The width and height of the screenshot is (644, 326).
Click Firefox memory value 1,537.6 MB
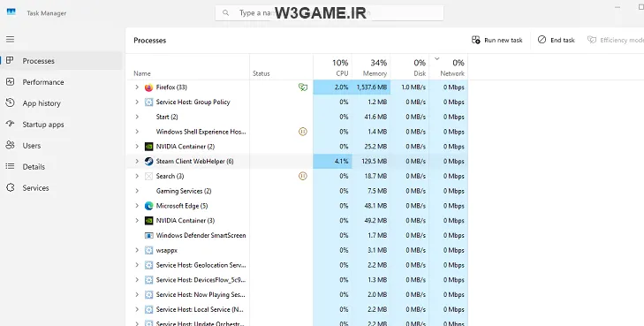[x=371, y=87]
